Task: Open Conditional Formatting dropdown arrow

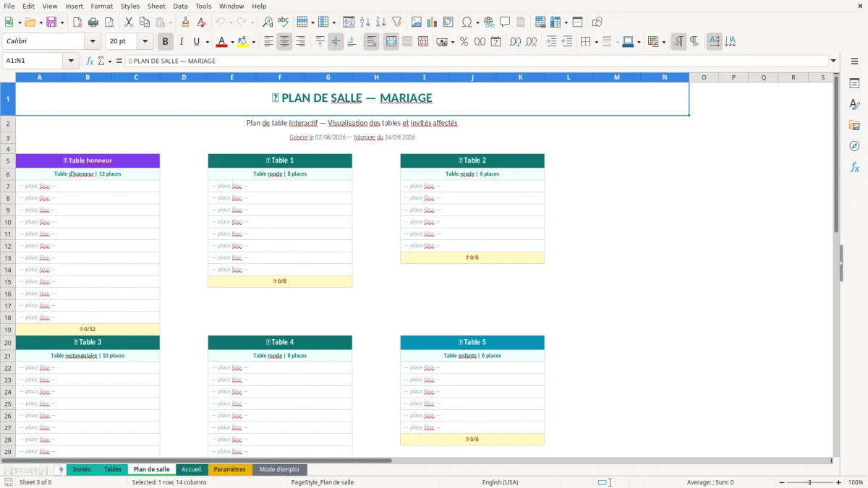Action: tap(663, 42)
